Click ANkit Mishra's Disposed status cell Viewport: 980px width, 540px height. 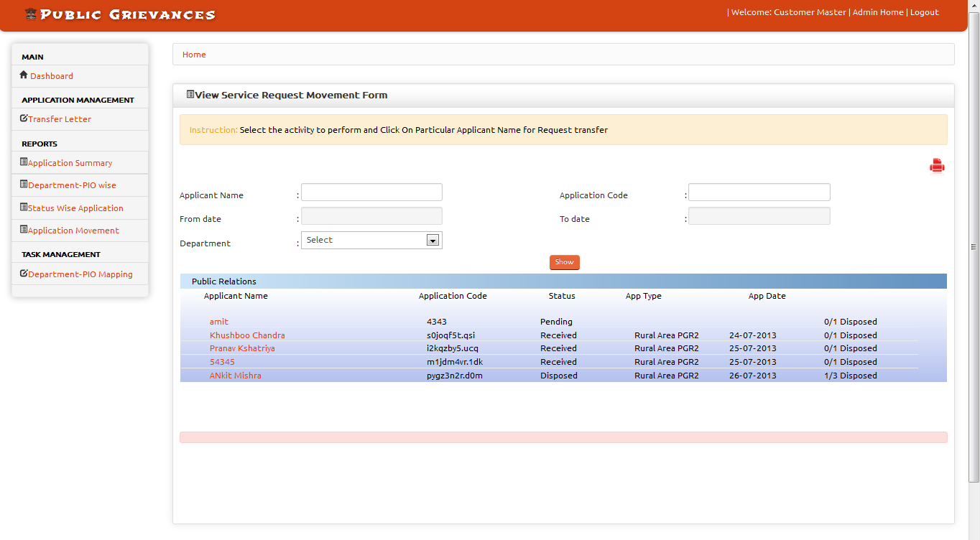click(x=559, y=376)
